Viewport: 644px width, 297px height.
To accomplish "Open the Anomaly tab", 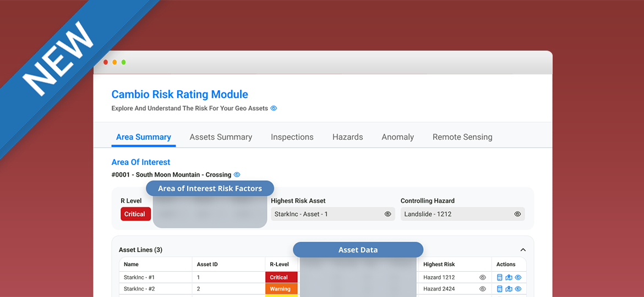I will [x=397, y=137].
